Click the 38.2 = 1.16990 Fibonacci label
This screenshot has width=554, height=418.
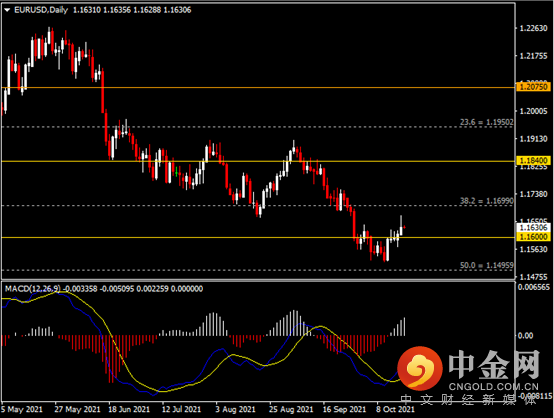pyautogui.click(x=487, y=201)
